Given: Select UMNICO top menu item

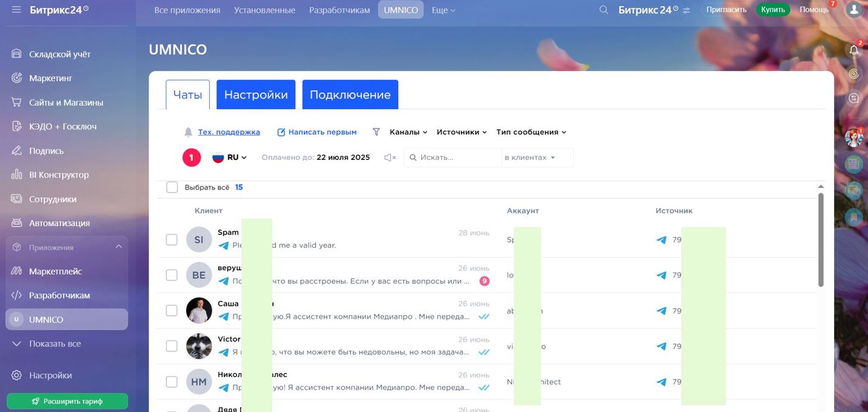Looking at the screenshot, I should click(x=401, y=10).
